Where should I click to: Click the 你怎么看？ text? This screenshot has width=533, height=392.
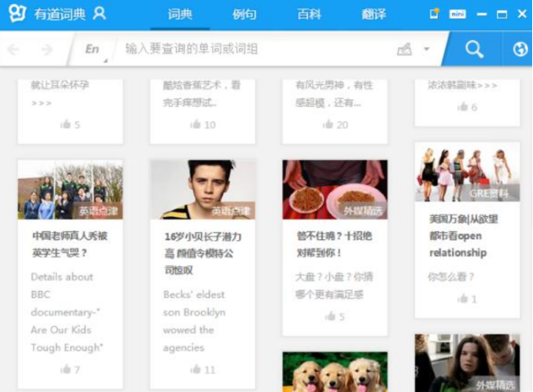click(450, 277)
